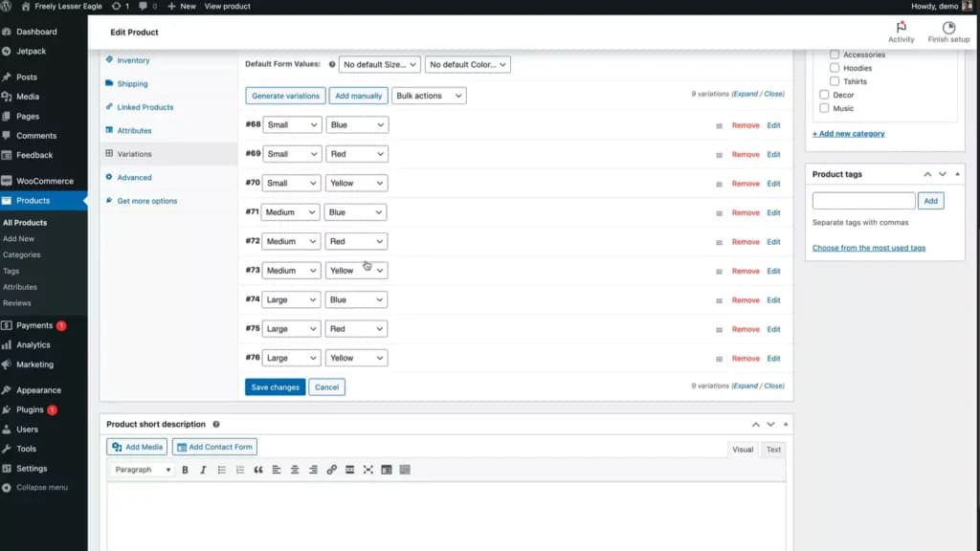Click the Product tags text field
980x551 pixels.
[864, 201]
